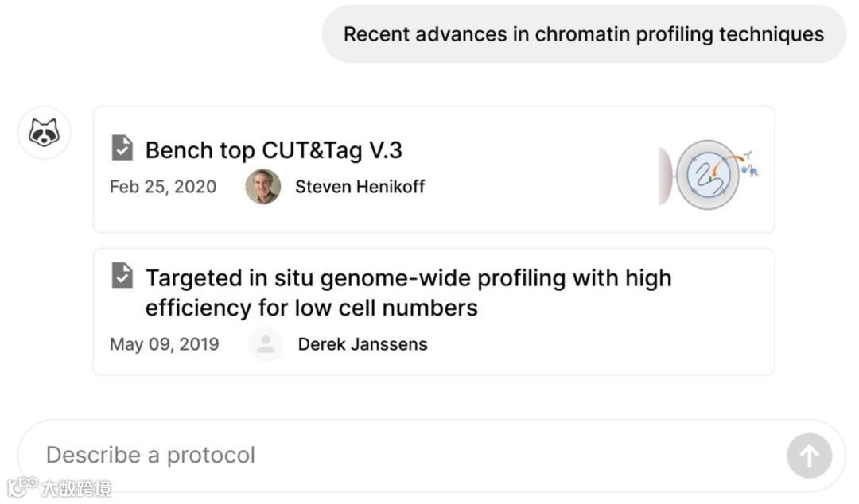This screenshot has height=504, width=859.
Task: Click the author name Steven Henikoff
Action: click(360, 187)
